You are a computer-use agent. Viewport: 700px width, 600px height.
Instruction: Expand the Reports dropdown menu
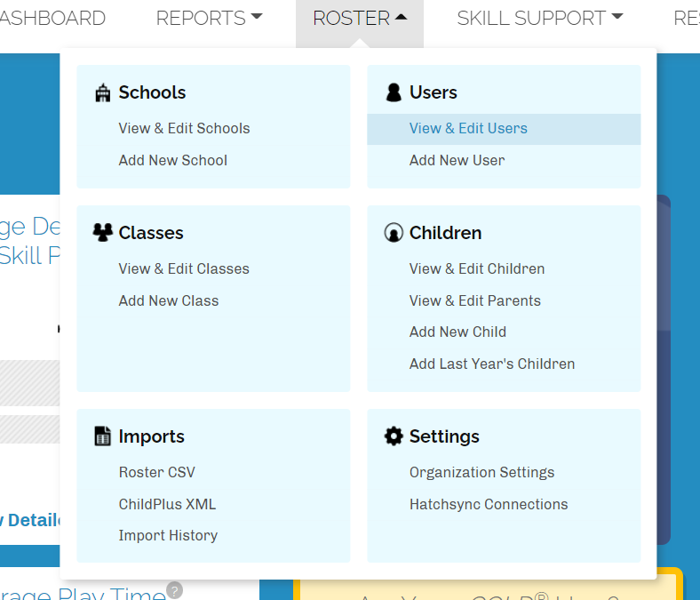[209, 19]
